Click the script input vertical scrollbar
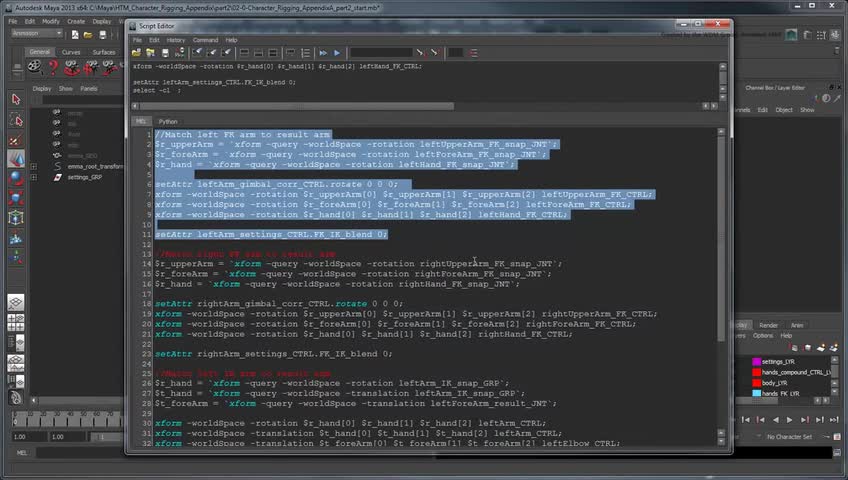 pyautogui.click(x=721, y=238)
